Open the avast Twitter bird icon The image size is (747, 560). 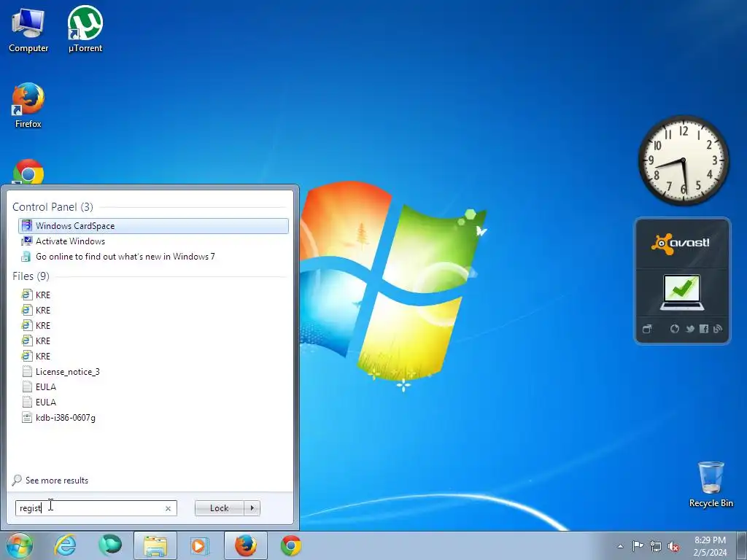tap(689, 329)
